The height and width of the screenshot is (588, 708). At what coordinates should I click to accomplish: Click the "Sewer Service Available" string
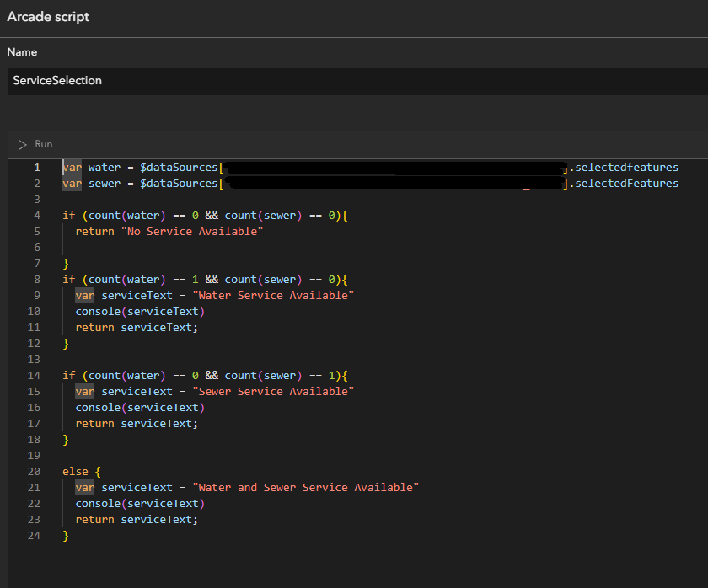coord(274,392)
